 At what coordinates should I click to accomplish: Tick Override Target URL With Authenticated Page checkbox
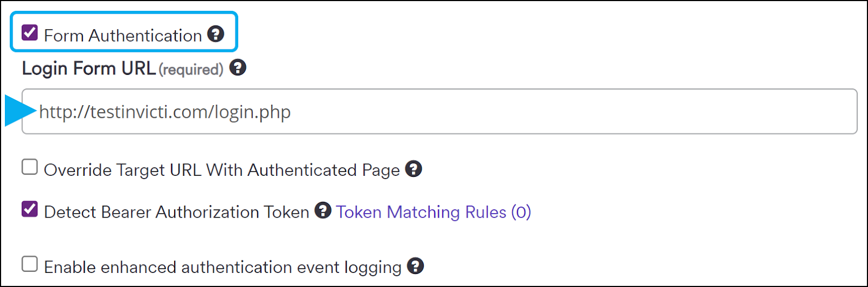click(x=30, y=167)
